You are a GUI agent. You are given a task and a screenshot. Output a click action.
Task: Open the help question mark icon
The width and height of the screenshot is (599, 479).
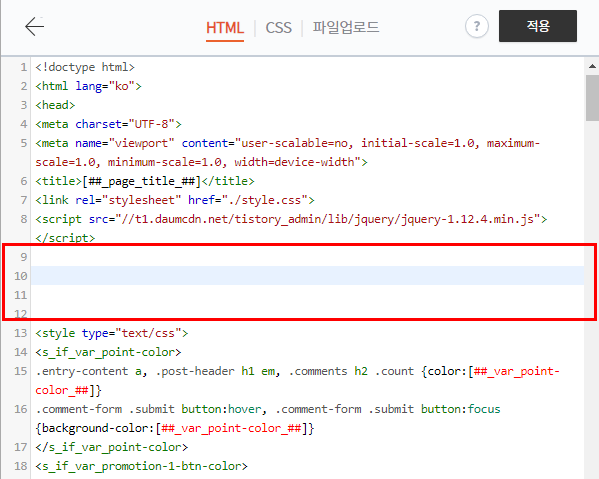point(477,26)
